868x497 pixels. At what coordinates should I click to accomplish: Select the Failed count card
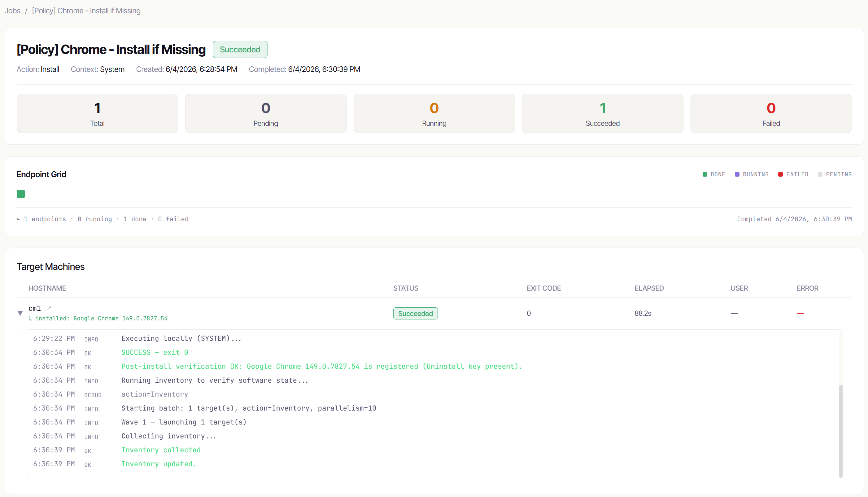pos(771,113)
